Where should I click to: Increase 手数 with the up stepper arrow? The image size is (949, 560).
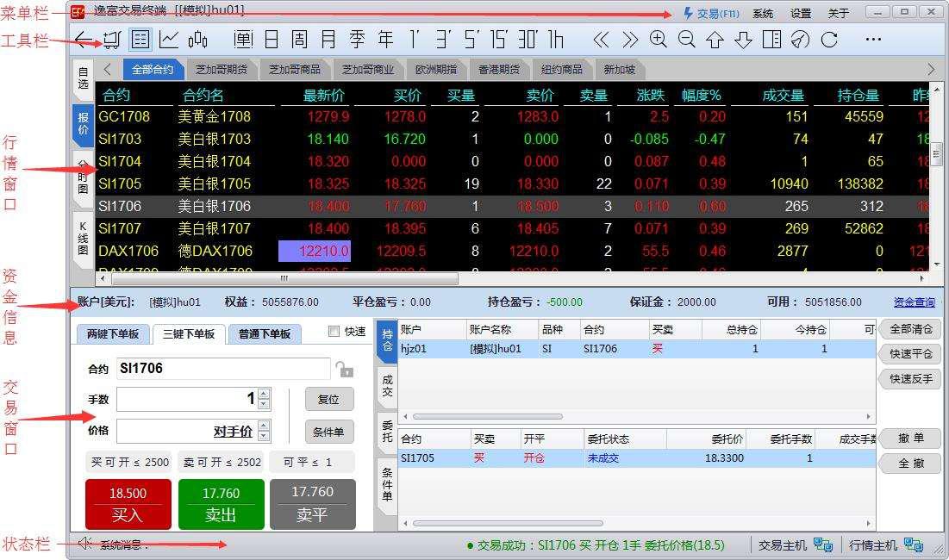tap(261, 394)
